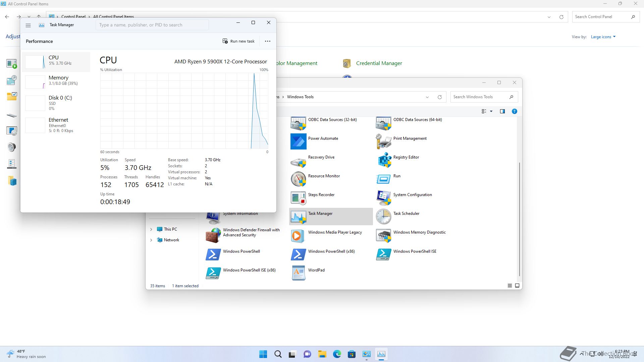Open the Power Automate icon
Viewport: 644px width, 362px height.
click(x=298, y=141)
